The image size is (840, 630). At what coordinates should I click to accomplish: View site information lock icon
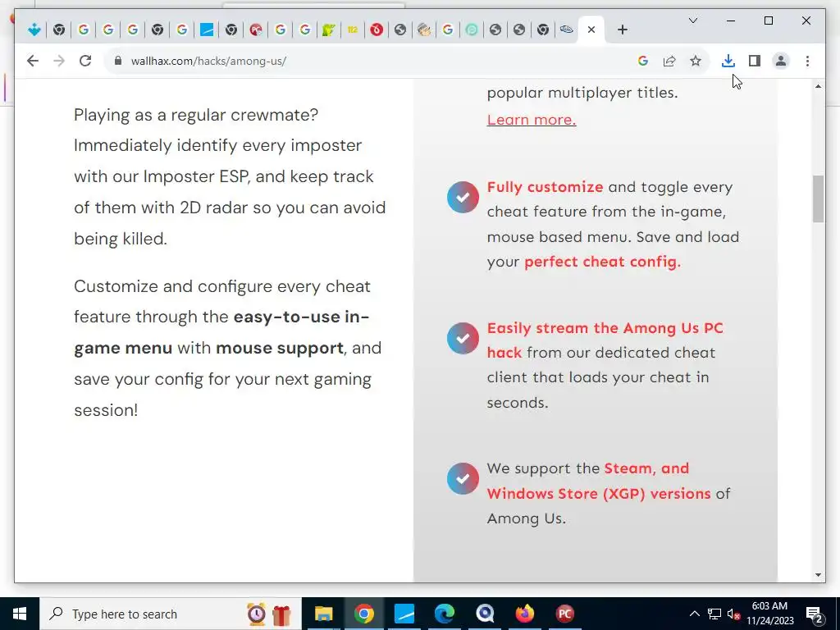[118, 61]
